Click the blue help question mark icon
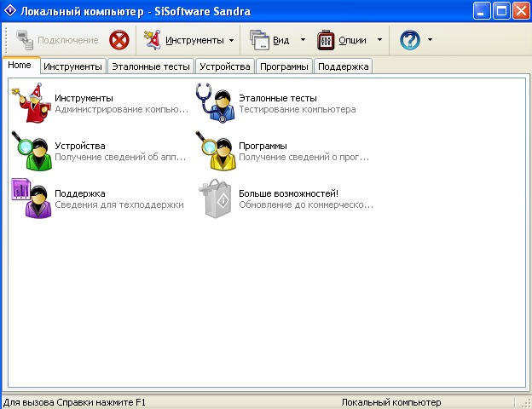Viewport: 532px width, 409px height. point(410,40)
